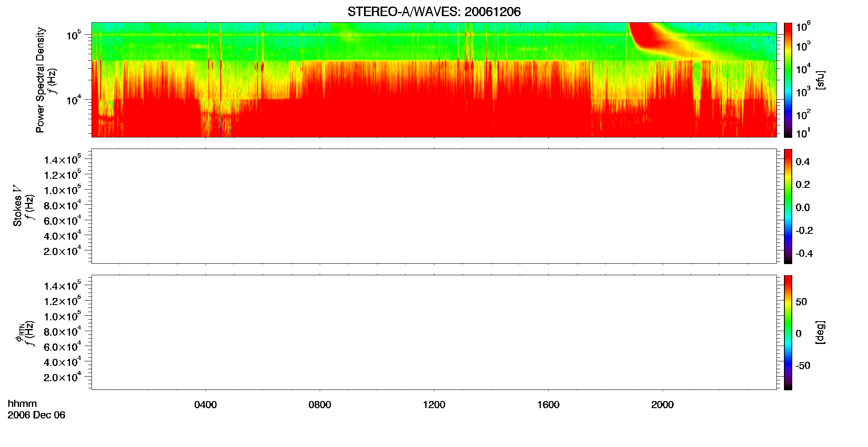The image size is (868, 447).
Task: Click the 0400 time axis label
Action: click(x=205, y=405)
